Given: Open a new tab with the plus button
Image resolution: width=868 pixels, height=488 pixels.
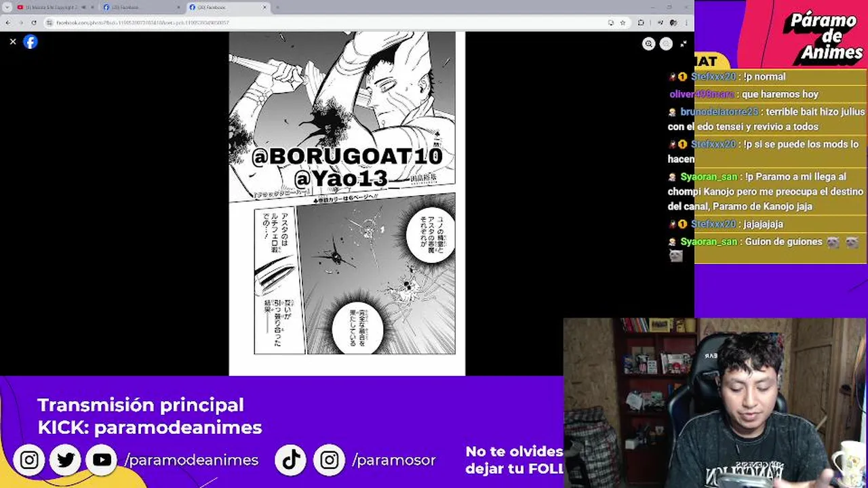Looking at the screenshot, I should pos(277,7).
